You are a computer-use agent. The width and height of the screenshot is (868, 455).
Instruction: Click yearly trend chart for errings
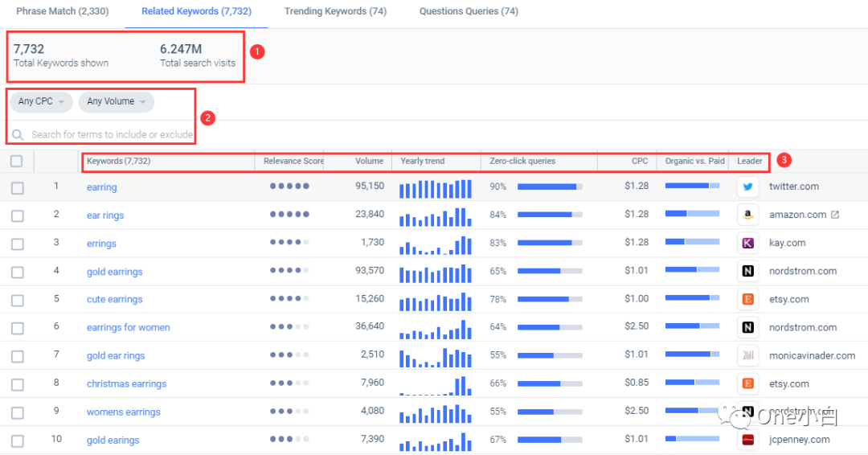(436, 245)
